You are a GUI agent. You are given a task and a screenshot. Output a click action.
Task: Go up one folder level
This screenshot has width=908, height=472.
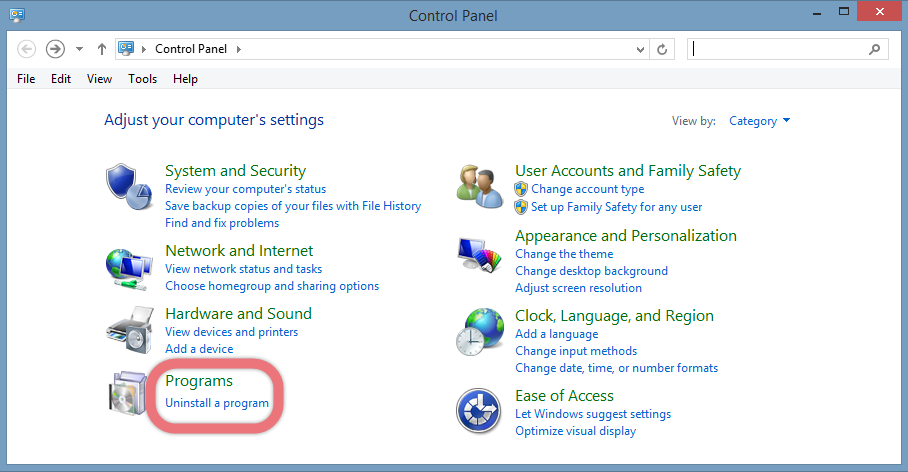[102, 49]
